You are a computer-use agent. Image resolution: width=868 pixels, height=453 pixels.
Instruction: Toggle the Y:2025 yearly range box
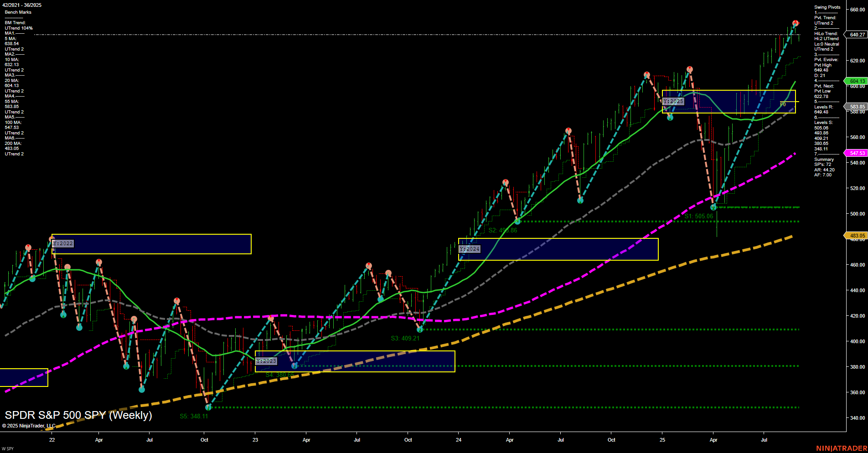[x=673, y=102]
